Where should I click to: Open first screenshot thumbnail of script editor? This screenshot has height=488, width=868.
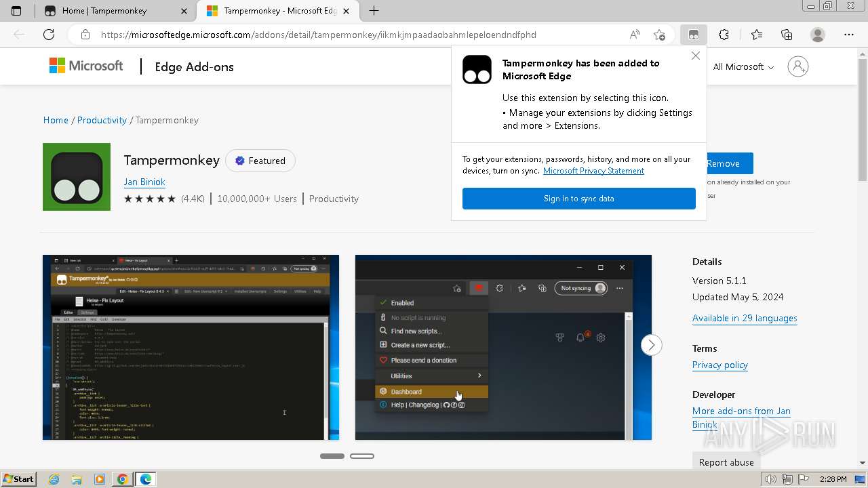point(191,348)
